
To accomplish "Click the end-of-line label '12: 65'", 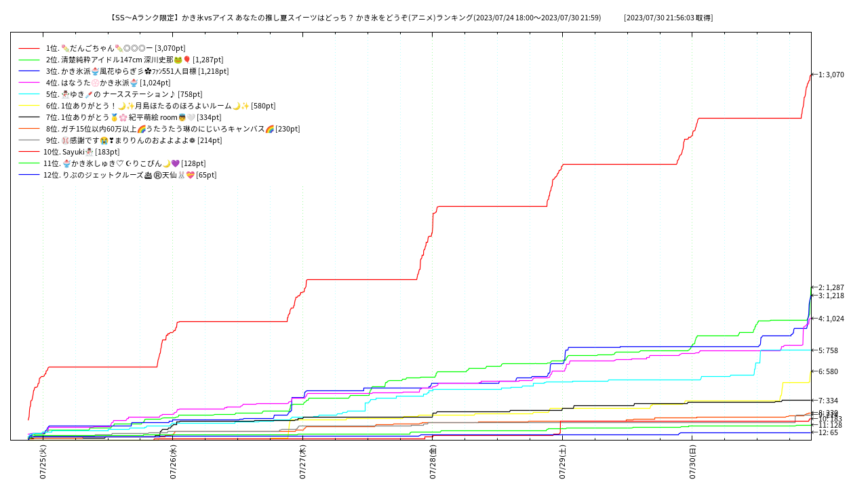I will (828, 432).
